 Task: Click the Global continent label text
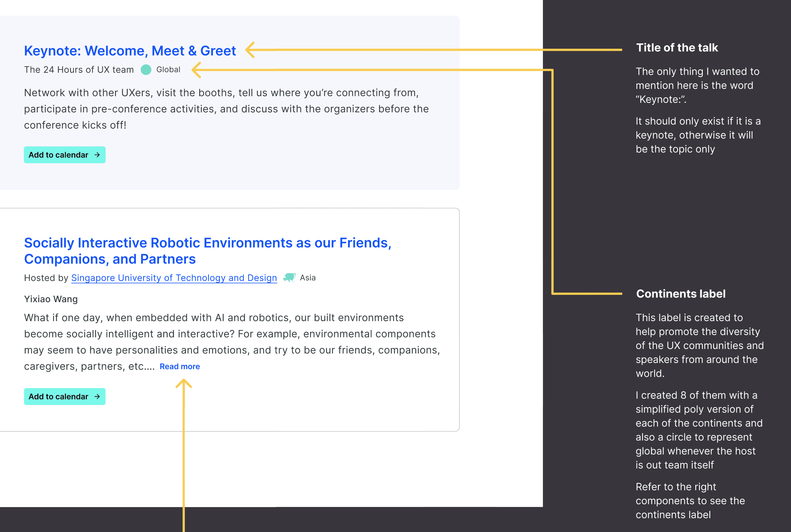tap(168, 70)
